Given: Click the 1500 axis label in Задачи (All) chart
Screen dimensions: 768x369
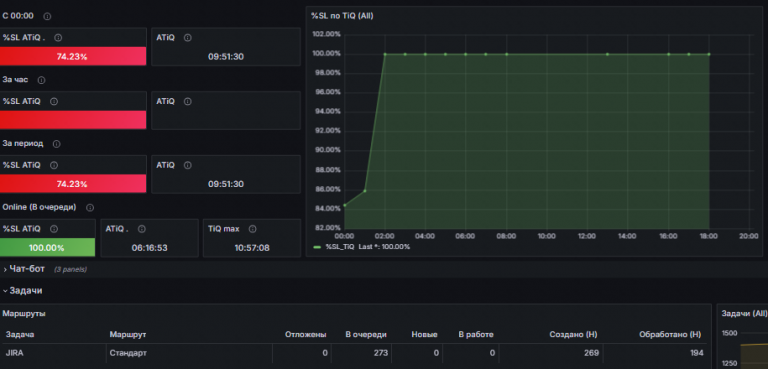Looking at the screenshot, I should tap(729, 333).
